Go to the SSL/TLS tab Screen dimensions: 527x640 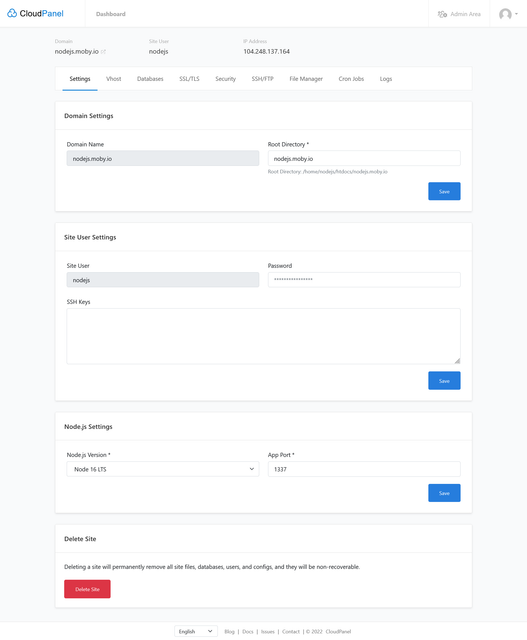click(189, 79)
